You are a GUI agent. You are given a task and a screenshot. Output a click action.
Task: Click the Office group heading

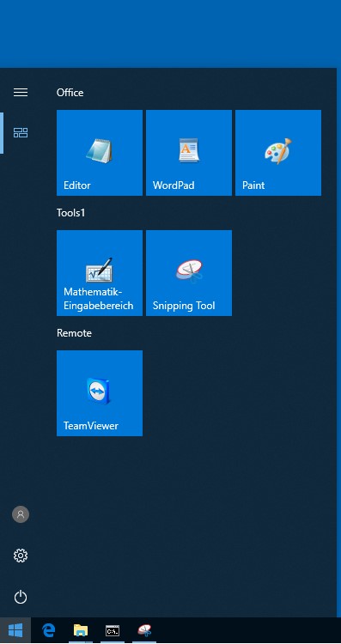(70, 93)
